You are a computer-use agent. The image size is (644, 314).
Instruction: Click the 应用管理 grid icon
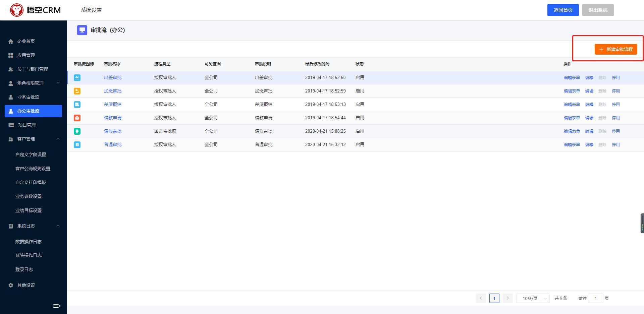(x=11, y=55)
